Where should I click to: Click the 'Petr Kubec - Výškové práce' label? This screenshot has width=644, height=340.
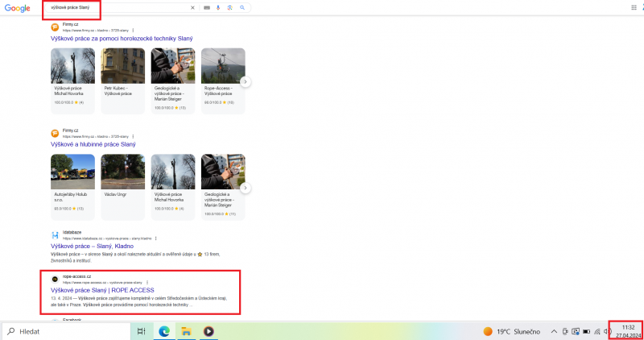[x=118, y=91]
